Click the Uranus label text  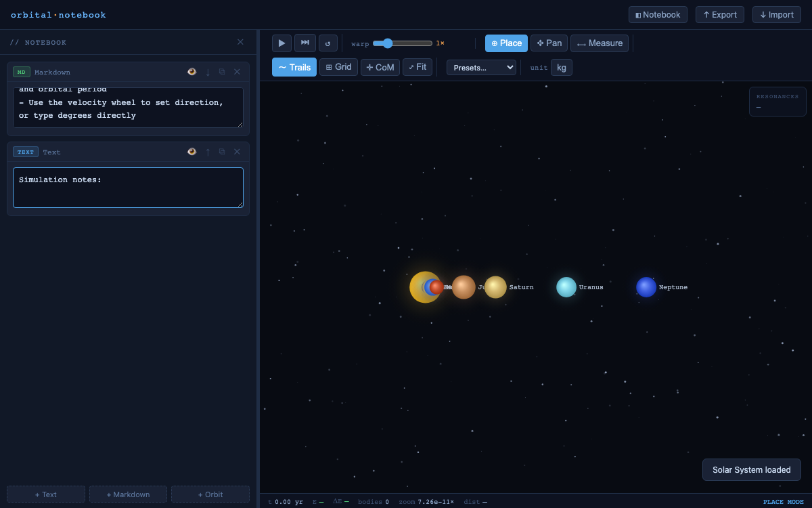[591, 287]
